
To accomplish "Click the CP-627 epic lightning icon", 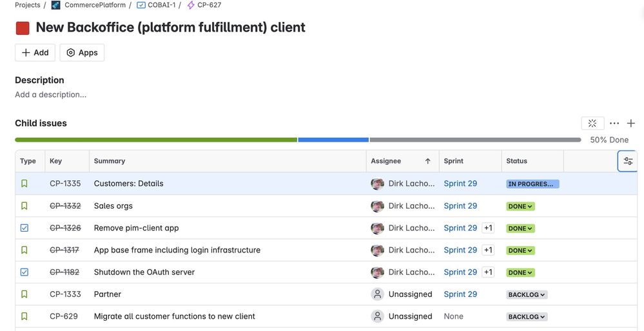I will coord(191,5).
